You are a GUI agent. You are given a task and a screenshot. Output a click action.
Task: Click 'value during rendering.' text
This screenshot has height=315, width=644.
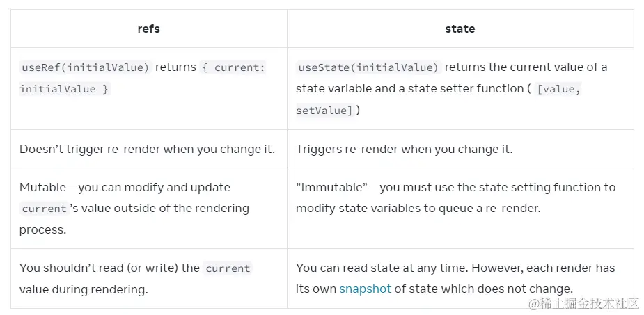tap(84, 289)
